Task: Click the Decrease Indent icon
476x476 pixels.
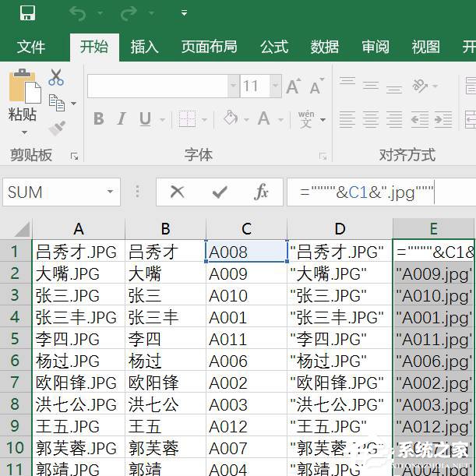Action: (x=420, y=119)
